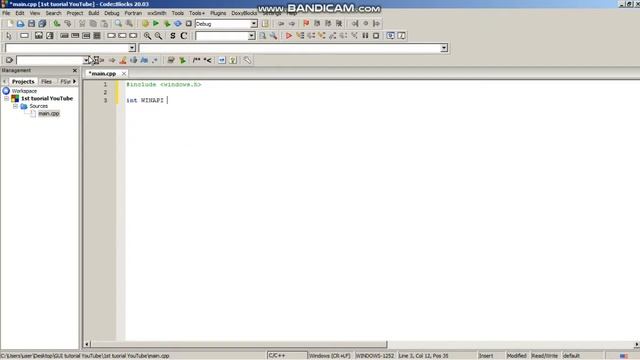Switch to the Files tab
Screen dimensions: 640x360
(47, 82)
